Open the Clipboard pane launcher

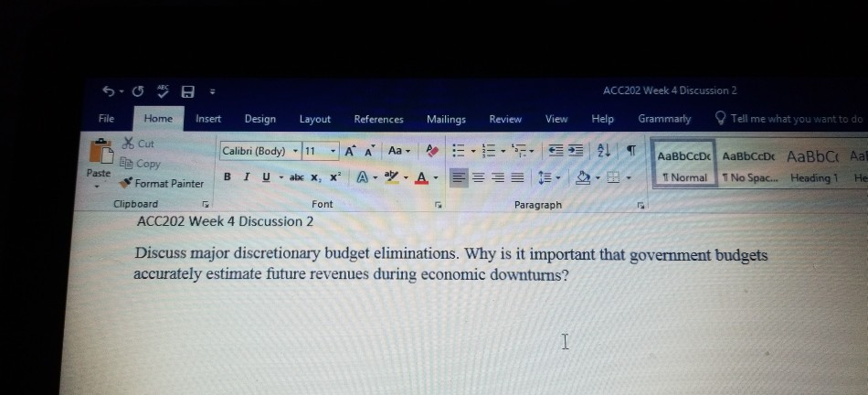point(206,205)
